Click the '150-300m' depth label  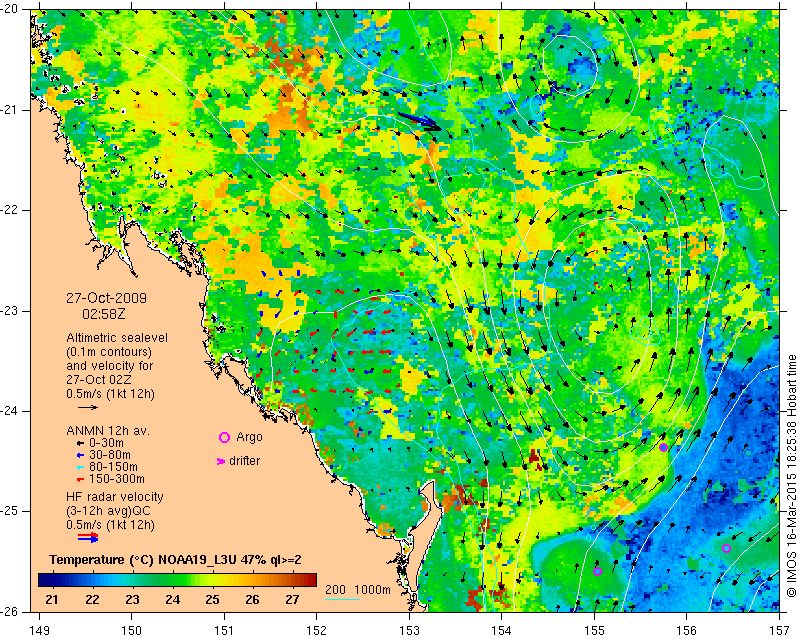pos(116,479)
